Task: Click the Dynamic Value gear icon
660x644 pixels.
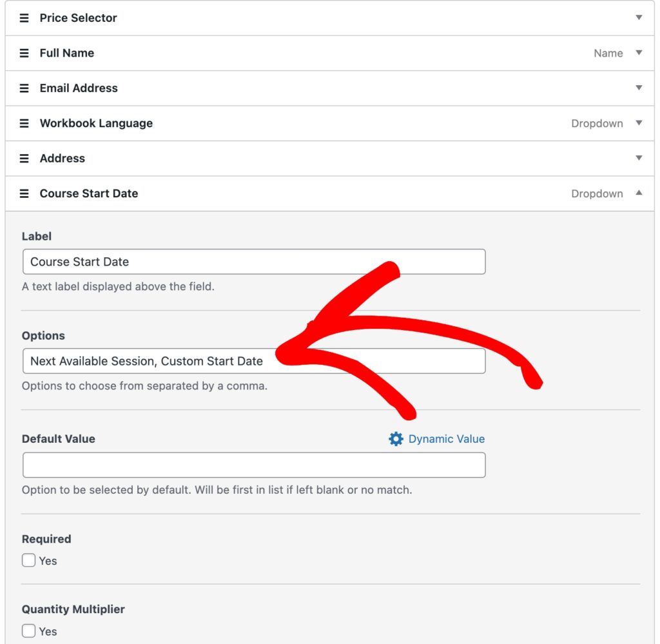Action: [396, 439]
